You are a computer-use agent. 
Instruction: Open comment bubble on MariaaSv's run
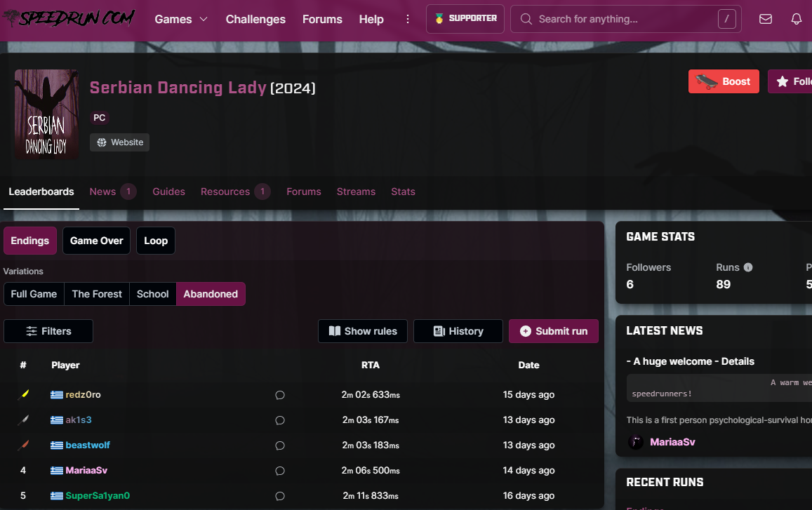pyautogui.click(x=279, y=471)
